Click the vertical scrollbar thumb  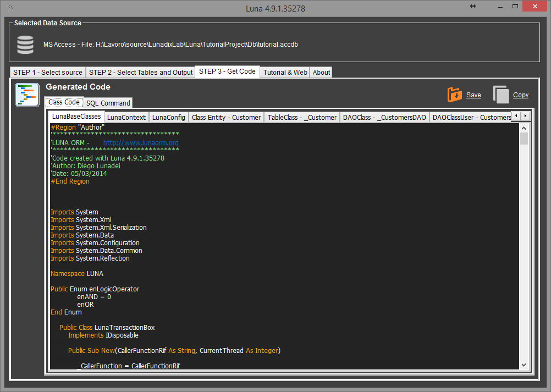[524, 139]
